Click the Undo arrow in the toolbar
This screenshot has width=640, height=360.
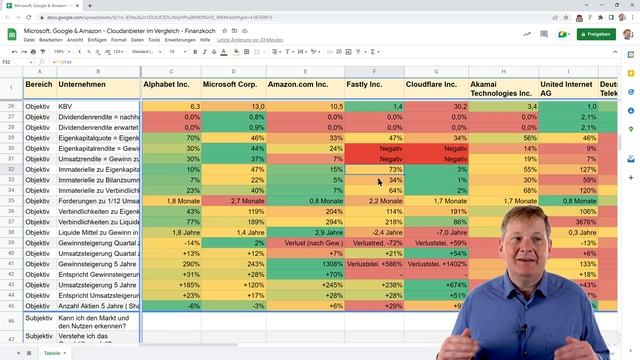(x=14, y=52)
